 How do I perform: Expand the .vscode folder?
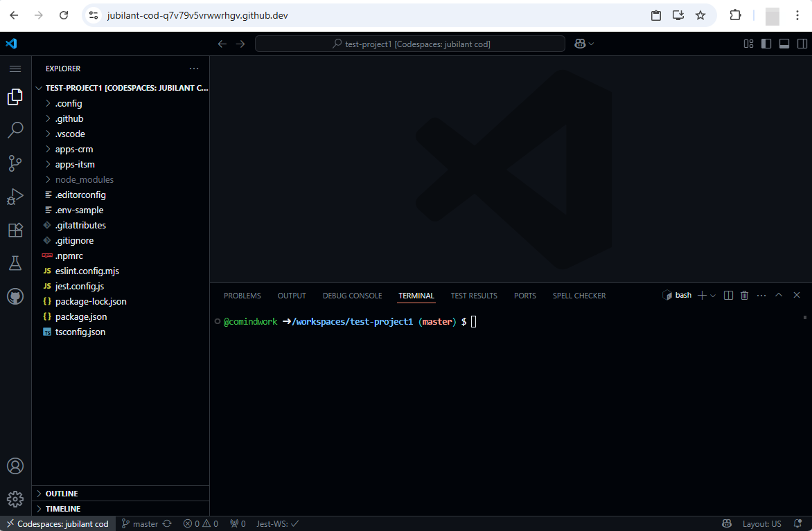(121, 134)
